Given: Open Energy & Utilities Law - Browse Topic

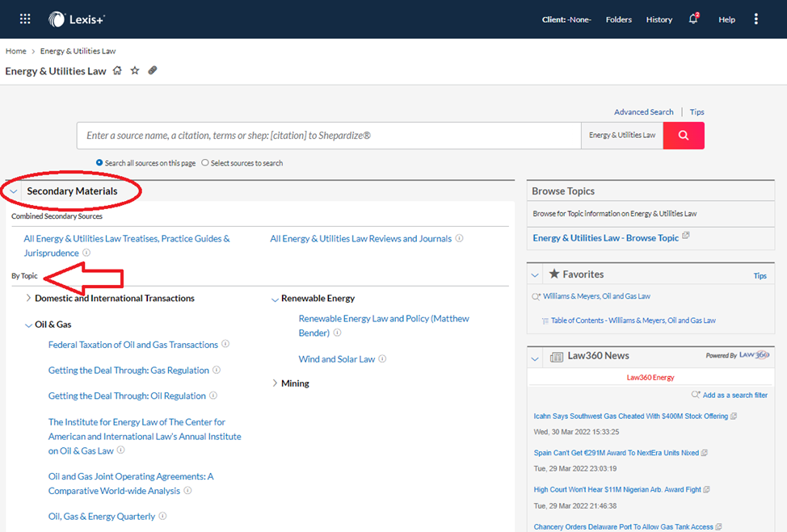Looking at the screenshot, I should (605, 237).
